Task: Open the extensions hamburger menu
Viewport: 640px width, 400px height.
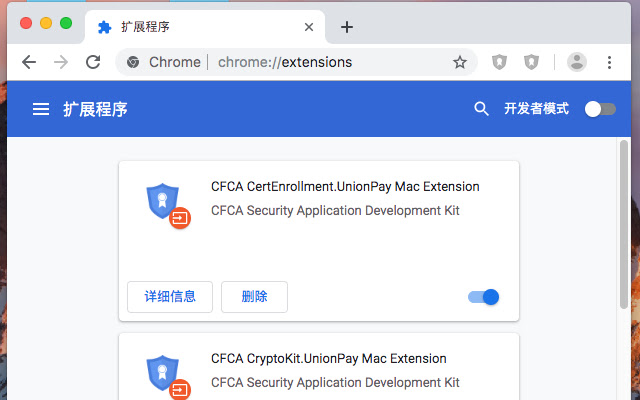Action: [41, 109]
